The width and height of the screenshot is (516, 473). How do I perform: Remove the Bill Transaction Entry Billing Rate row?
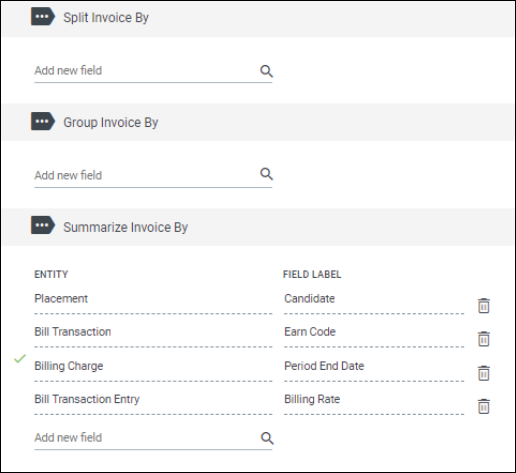pyautogui.click(x=484, y=406)
